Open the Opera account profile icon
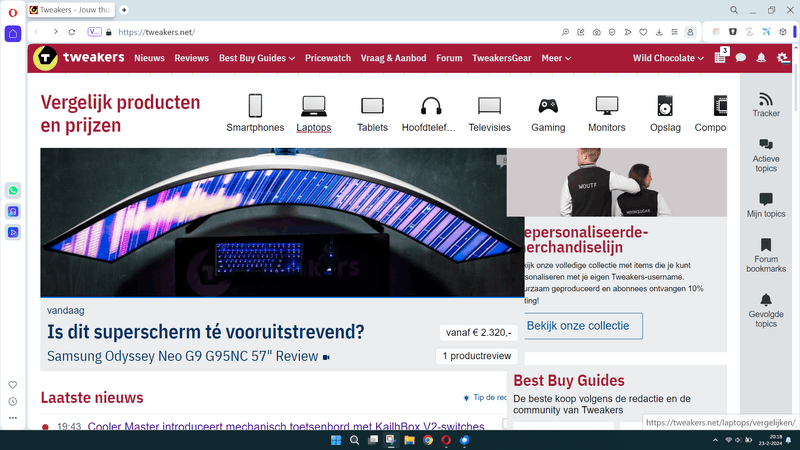 pyautogui.click(x=690, y=32)
